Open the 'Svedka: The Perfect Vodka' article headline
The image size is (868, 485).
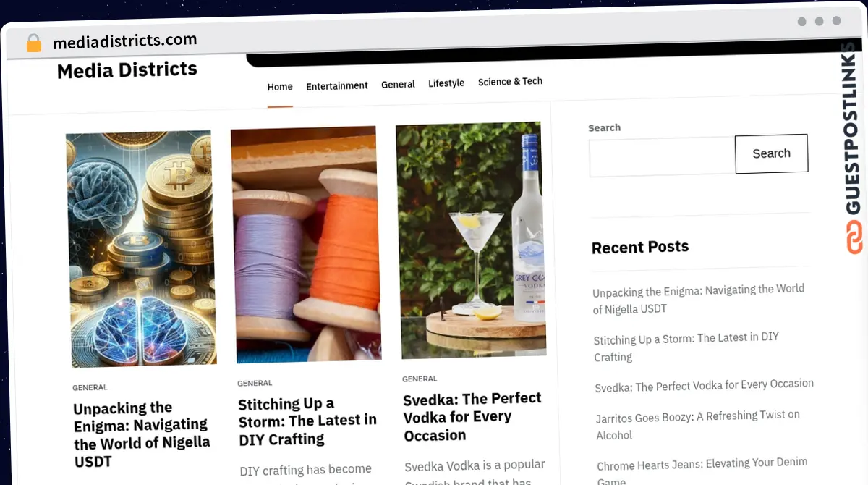point(472,417)
